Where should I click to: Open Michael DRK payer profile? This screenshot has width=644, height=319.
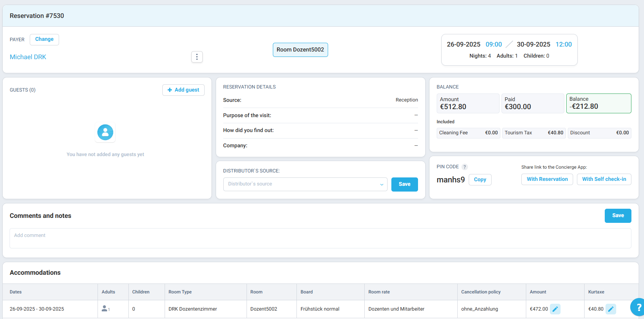(x=28, y=57)
